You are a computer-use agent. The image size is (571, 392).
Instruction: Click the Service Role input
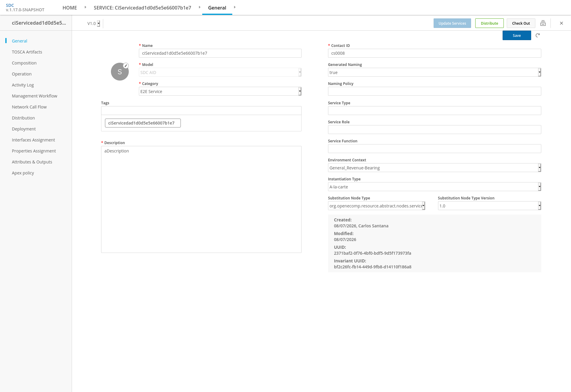pos(434,130)
